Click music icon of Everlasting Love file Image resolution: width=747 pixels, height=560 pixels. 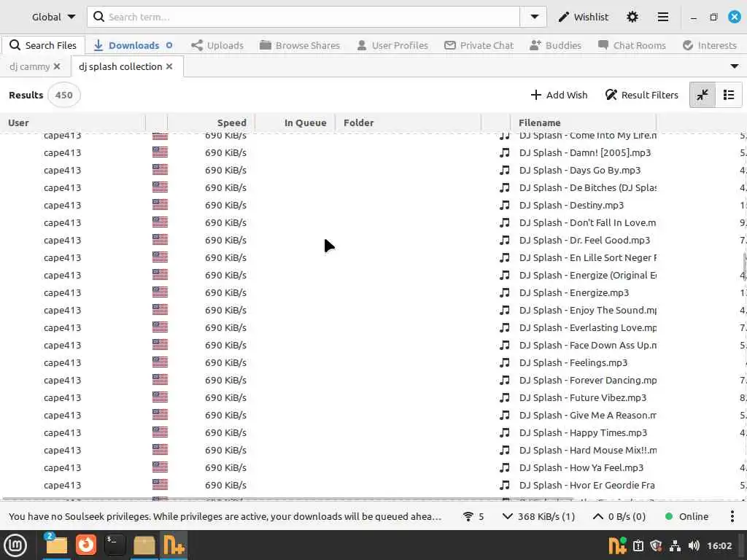[505, 327]
